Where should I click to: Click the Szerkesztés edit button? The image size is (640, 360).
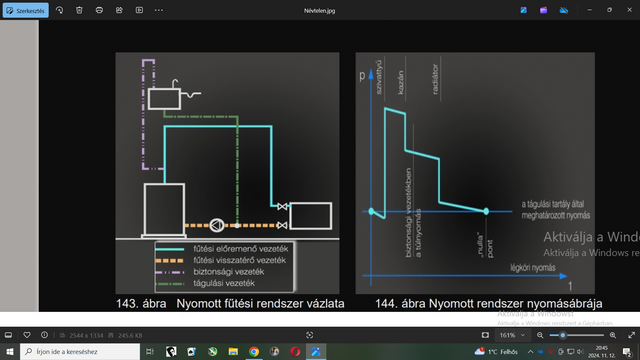coord(25,11)
